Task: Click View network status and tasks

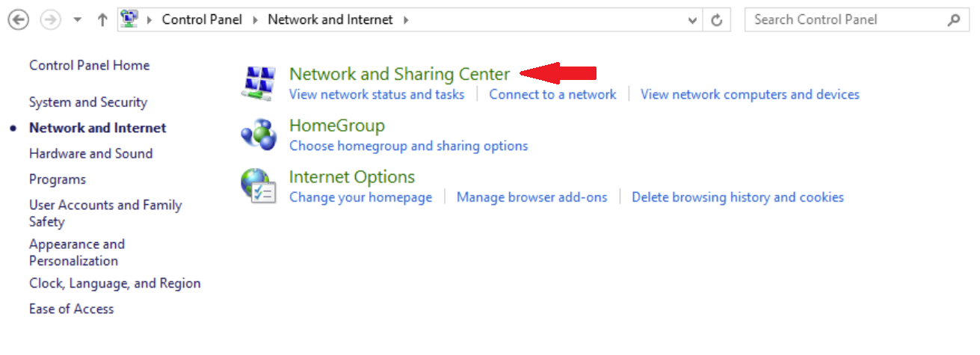Action: pos(377,94)
